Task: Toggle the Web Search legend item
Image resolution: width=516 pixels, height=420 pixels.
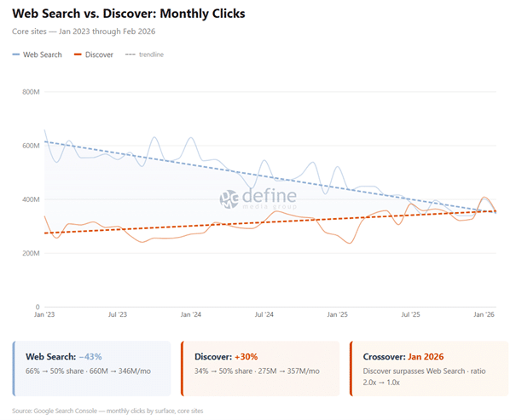Action: pyautogui.click(x=37, y=55)
